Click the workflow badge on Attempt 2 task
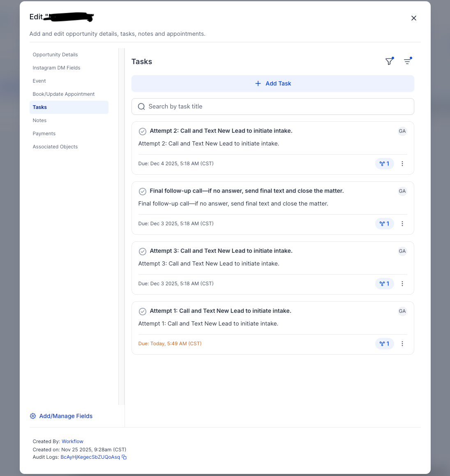Viewport: 450px width, 476px height. coord(384,163)
